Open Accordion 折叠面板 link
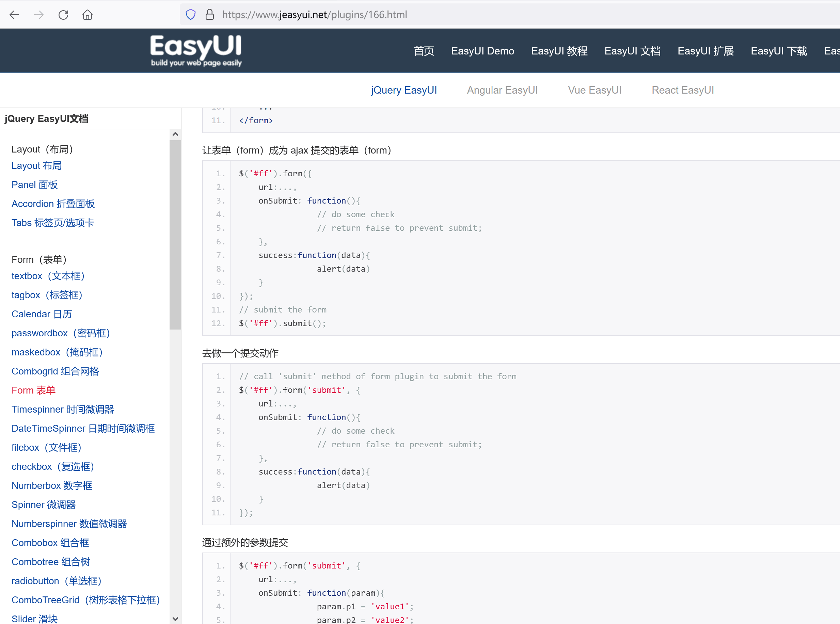 (x=53, y=204)
